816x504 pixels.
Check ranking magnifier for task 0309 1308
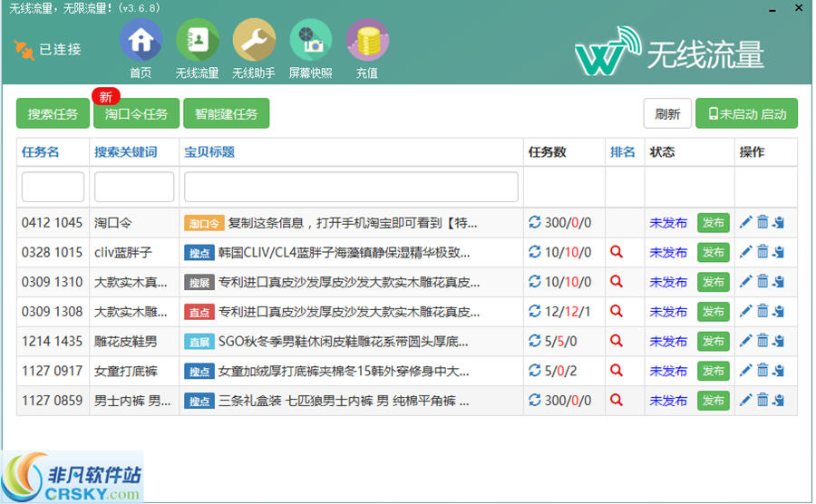617,311
